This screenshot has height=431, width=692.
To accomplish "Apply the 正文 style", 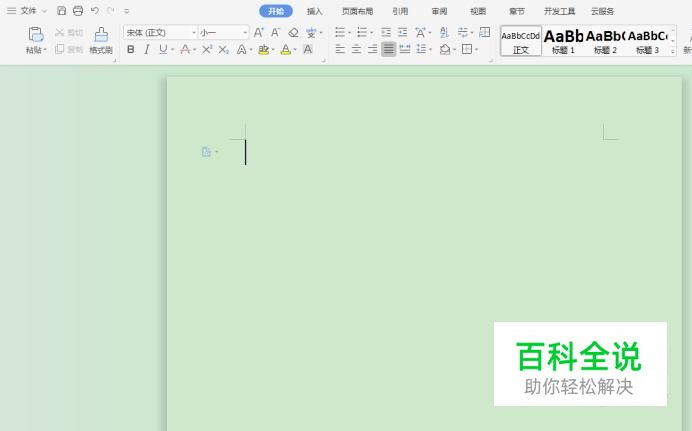I will pyautogui.click(x=521, y=41).
